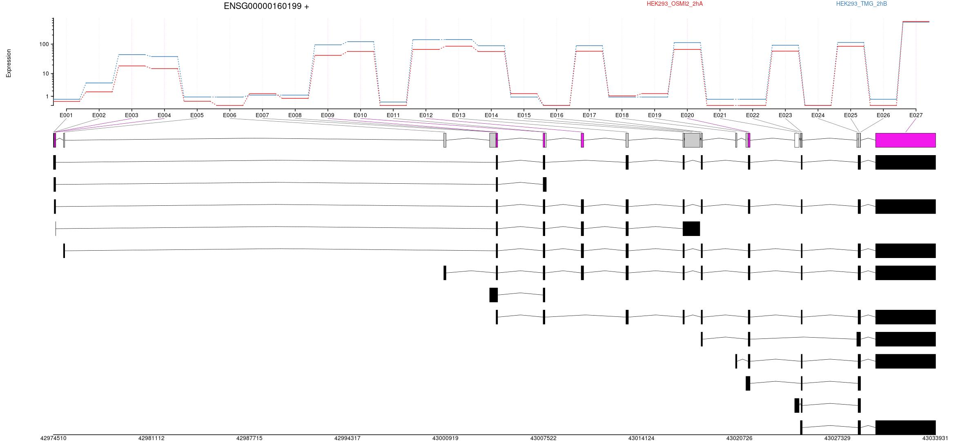Click exon bin label E026
Viewport: 980px width, 445px height.
883,115
